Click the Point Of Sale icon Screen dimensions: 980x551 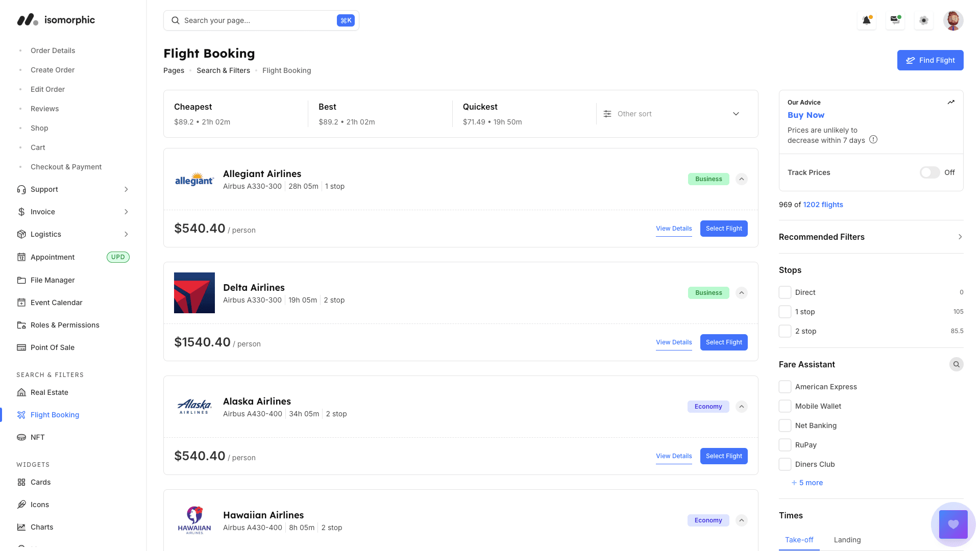(21, 347)
